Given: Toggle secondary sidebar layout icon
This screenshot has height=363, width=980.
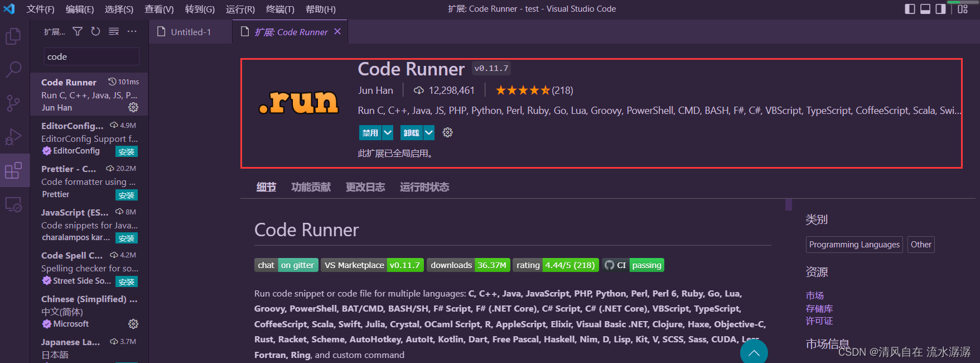Looking at the screenshot, I should (941, 9).
